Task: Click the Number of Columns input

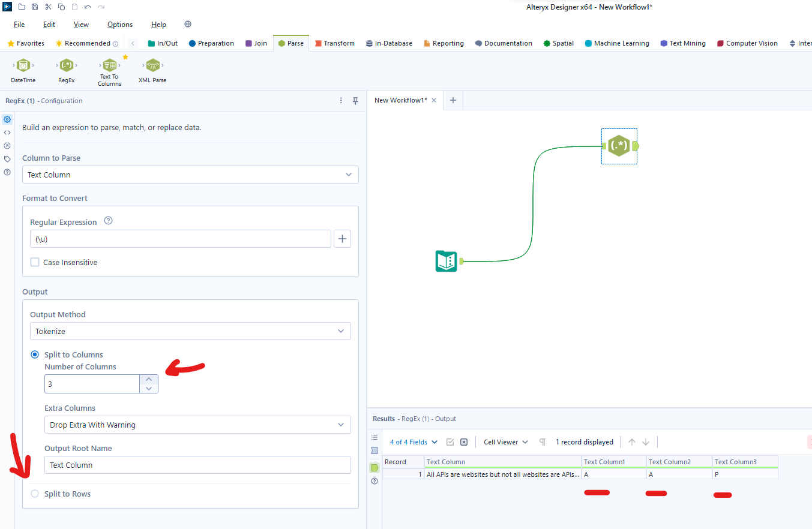Action: point(92,384)
